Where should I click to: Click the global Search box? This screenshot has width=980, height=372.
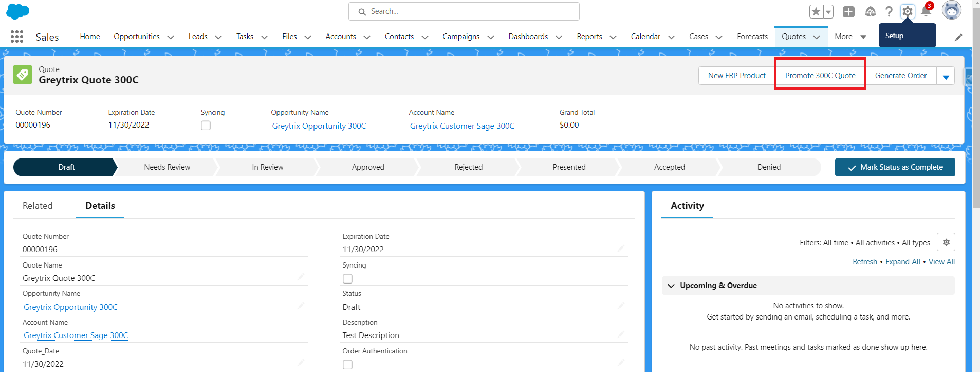464,11
